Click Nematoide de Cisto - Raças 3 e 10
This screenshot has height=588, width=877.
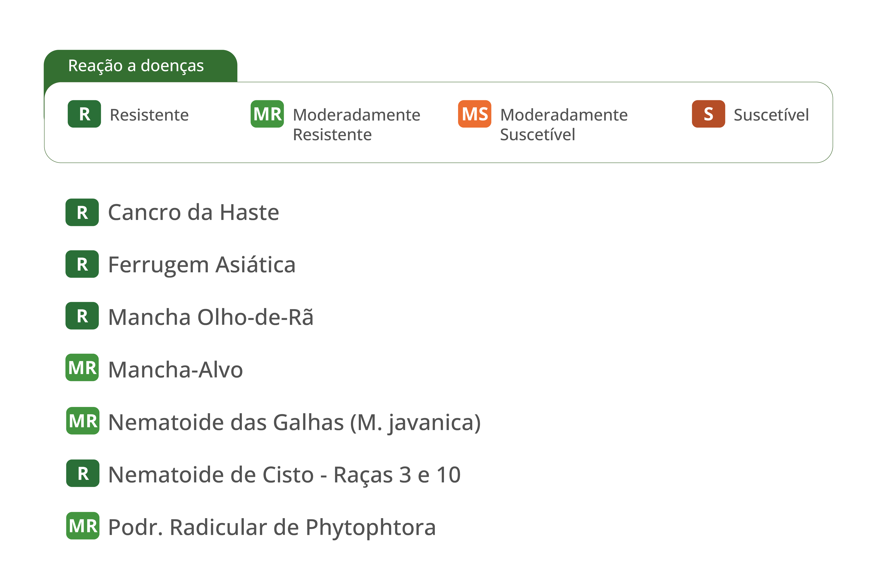click(x=284, y=475)
